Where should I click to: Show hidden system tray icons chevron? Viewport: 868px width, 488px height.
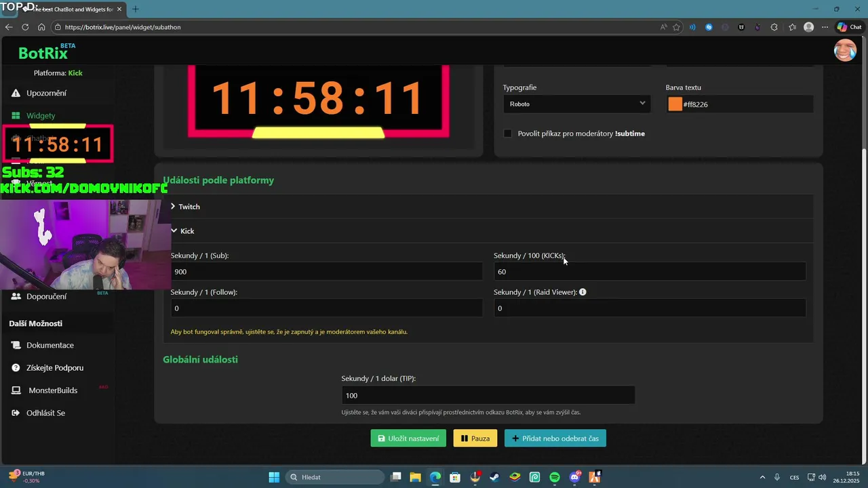762,477
